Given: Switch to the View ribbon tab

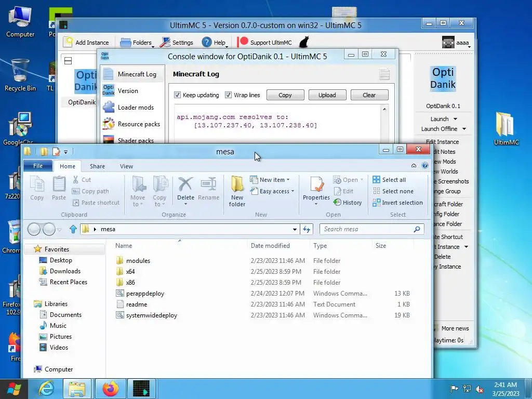Looking at the screenshot, I should coord(126,166).
